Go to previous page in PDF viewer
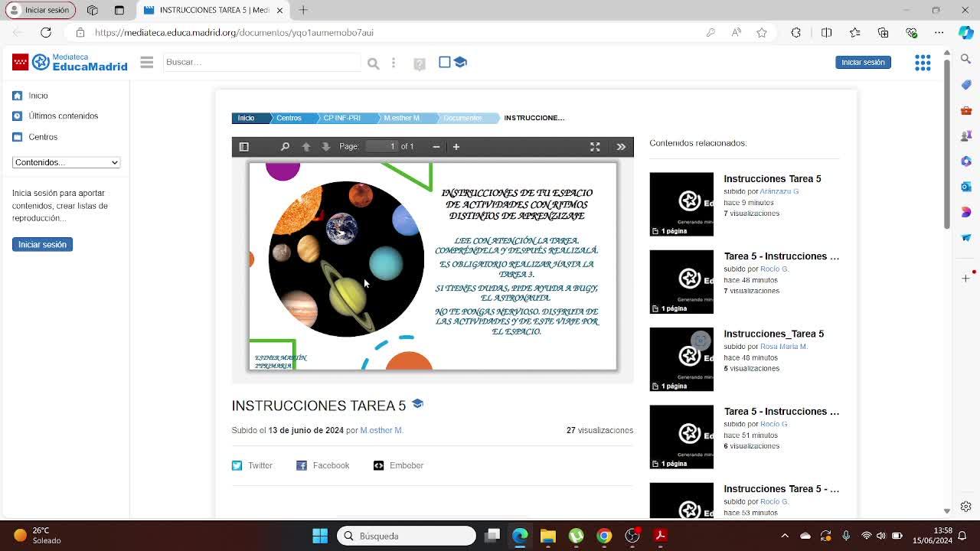 pyautogui.click(x=306, y=147)
